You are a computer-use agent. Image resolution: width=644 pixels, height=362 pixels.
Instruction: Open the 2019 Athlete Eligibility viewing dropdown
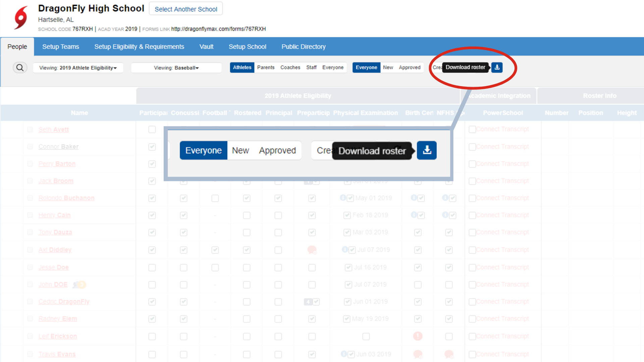pos(78,68)
